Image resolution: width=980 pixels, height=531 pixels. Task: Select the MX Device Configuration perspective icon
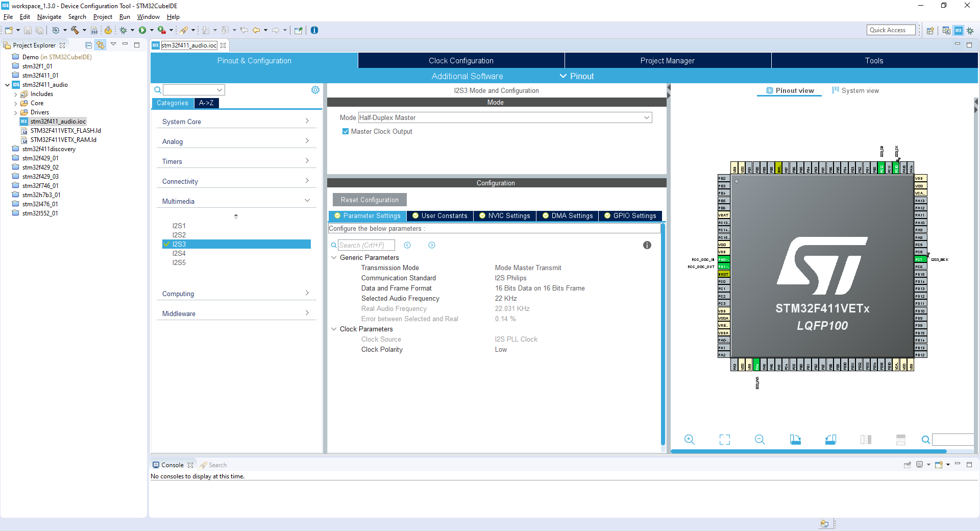pyautogui.click(x=959, y=31)
